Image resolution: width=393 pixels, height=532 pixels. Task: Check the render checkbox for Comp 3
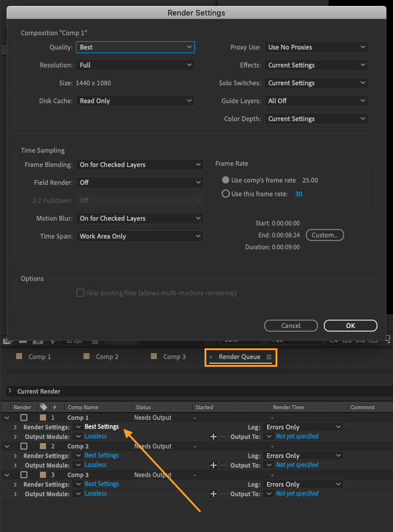[24, 475]
